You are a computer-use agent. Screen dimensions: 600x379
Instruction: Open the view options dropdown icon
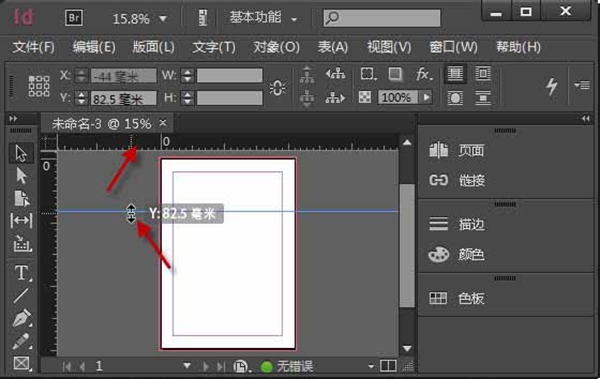203,18
